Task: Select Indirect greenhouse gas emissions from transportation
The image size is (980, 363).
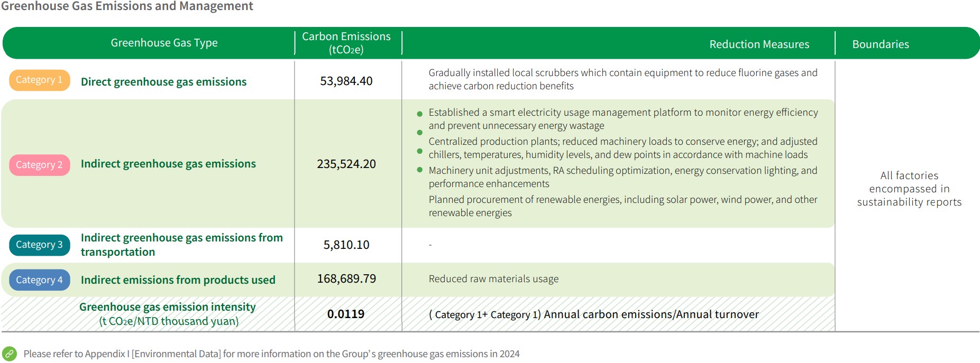Action: (x=181, y=245)
